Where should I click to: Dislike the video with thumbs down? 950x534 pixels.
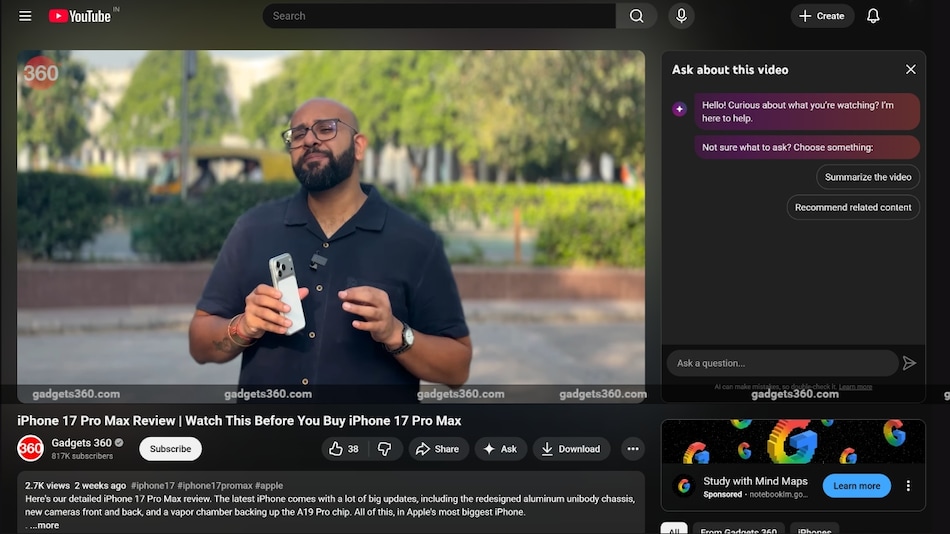(385, 449)
